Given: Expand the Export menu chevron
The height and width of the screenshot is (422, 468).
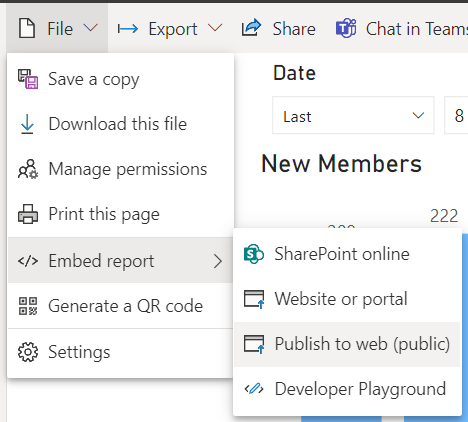Looking at the screenshot, I should (215, 28).
